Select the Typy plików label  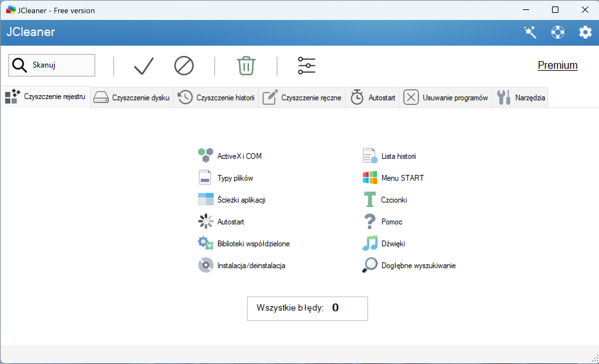pos(235,178)
